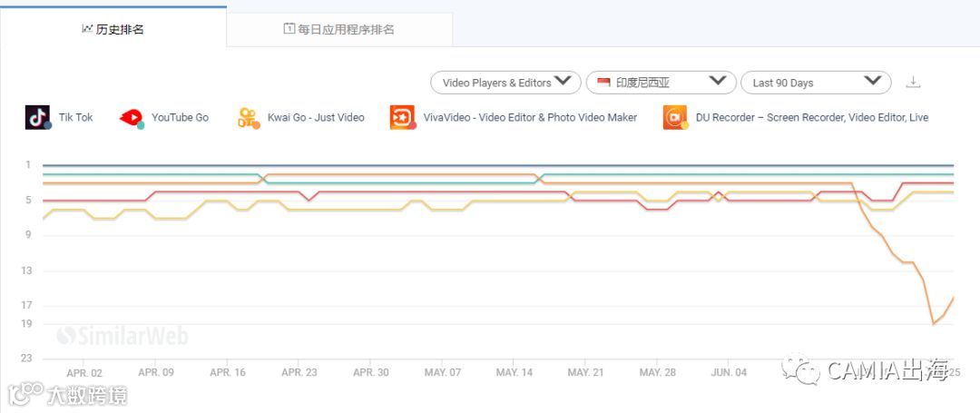Screen dimensions: 980x413
Task: Click the flag icon in country dropdown
Action: pyautogui.click(x=603, y=82)
